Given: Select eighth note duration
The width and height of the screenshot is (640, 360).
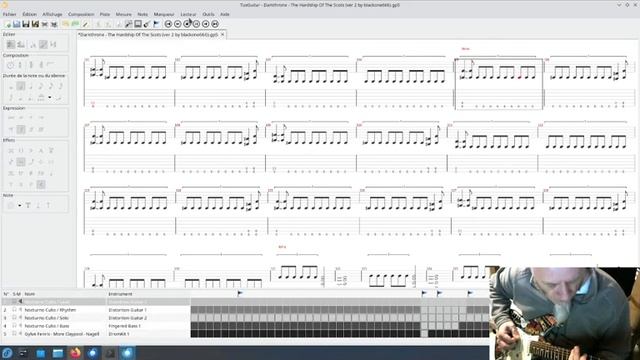Looking at the screenshot, I should pos(40,86).
